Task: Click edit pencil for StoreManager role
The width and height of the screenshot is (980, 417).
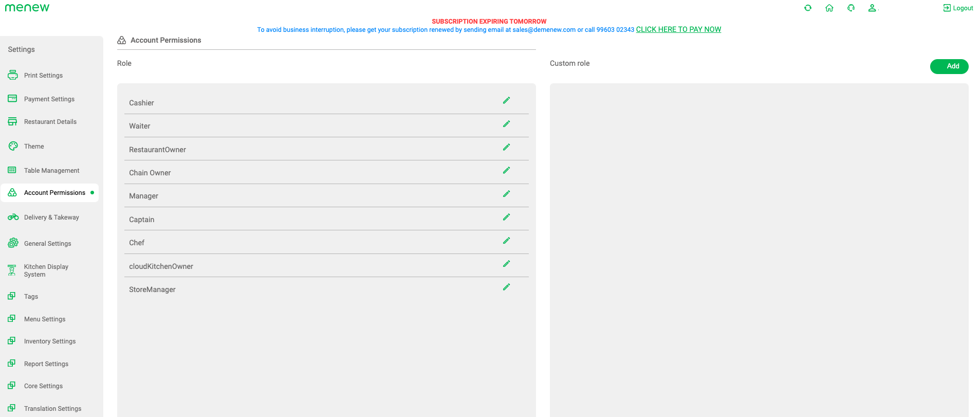Action: click(x=506, y=287)
